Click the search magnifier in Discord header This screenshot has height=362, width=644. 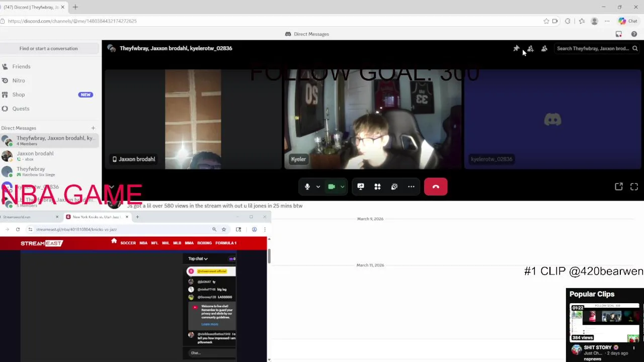635,49
